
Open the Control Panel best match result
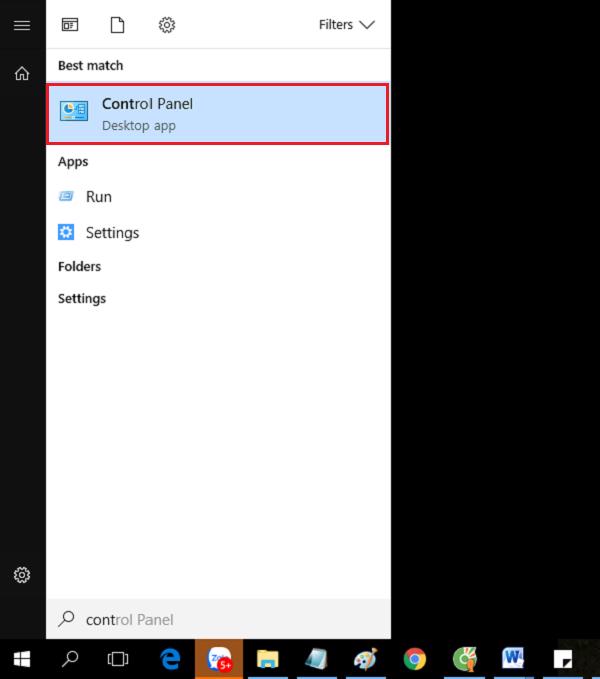pyautogui.click(x=218, y=114)
